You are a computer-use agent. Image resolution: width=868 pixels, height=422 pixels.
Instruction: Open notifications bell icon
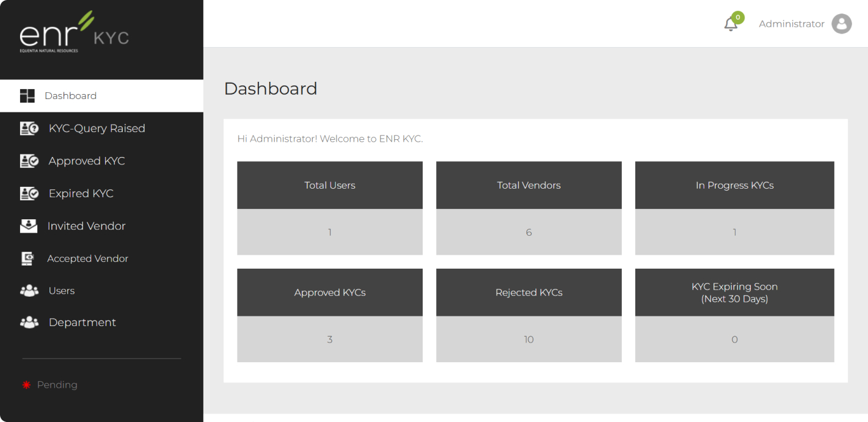731,24
